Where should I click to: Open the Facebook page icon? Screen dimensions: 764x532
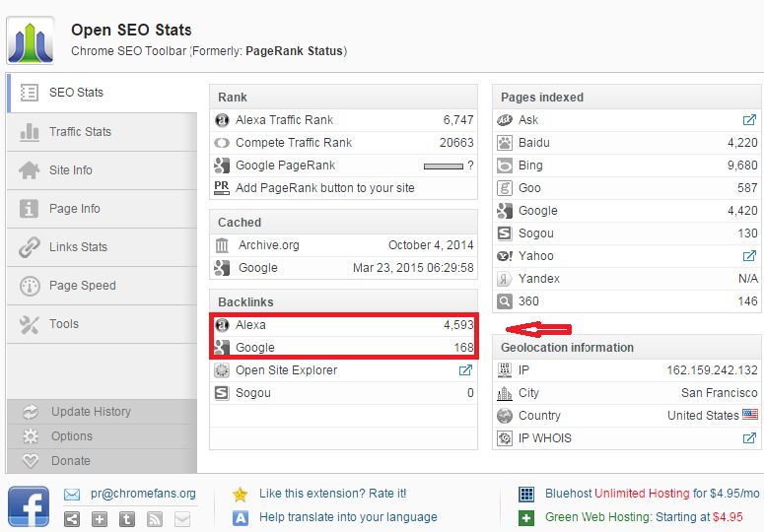[x=29, y=506]
